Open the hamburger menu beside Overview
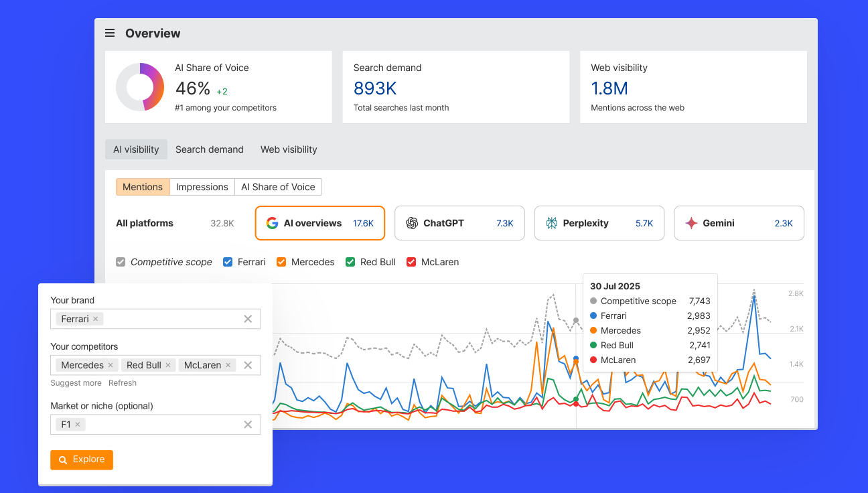This screenshot has height=493, width=868. tap(110, 33)
